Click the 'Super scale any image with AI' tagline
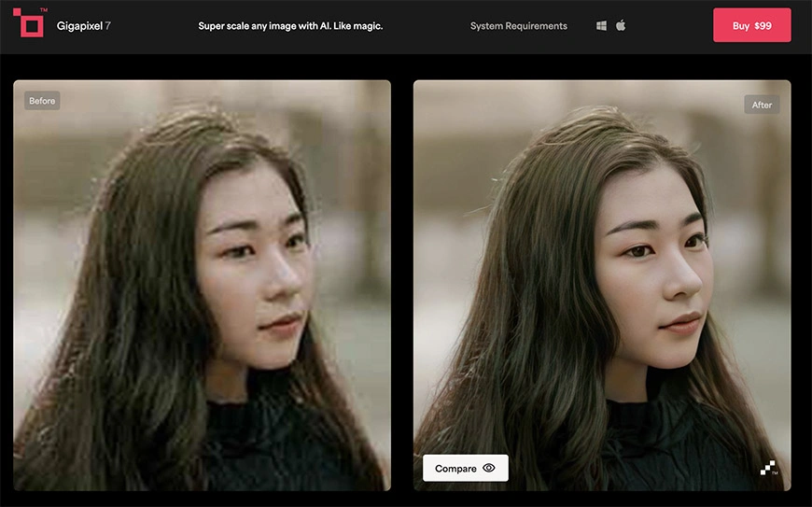 point(290,26)
